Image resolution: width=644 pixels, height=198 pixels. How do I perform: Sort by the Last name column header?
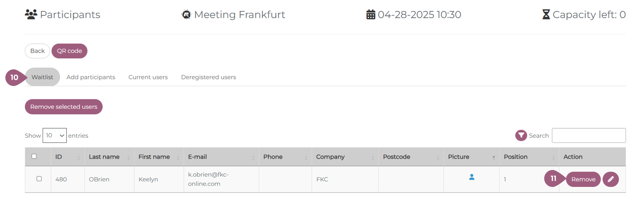point(104,157)
